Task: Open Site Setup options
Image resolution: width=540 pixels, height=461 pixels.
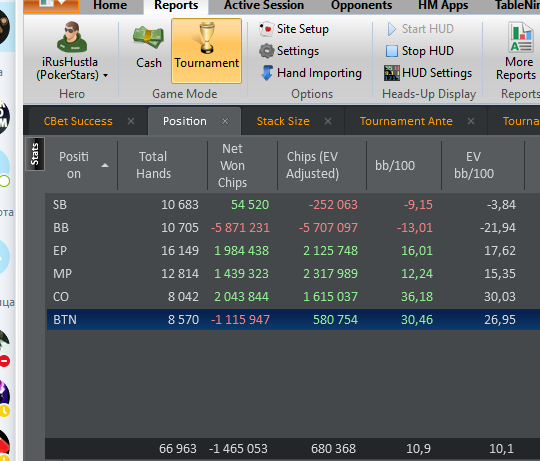Action: point(294,29)
